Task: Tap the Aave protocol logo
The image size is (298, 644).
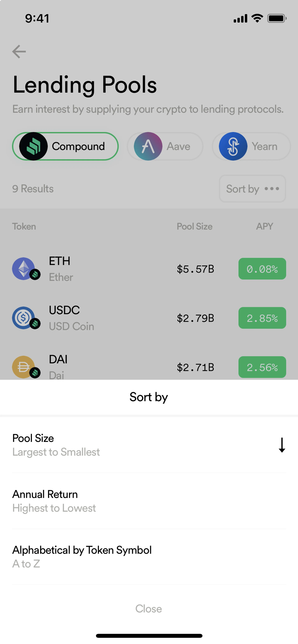Action: pyautogui.click(x=148, y=146)
